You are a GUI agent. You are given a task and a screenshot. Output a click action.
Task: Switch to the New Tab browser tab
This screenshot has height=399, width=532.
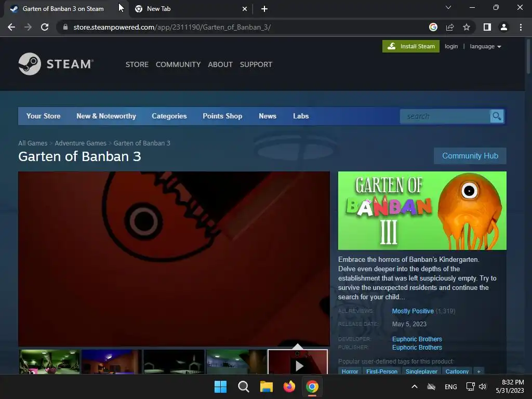pos(190,9)
